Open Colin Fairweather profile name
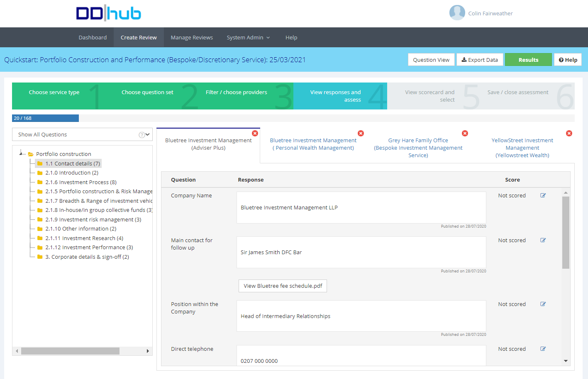The height and width of the screenshot is (379, 588). (490, 13)
